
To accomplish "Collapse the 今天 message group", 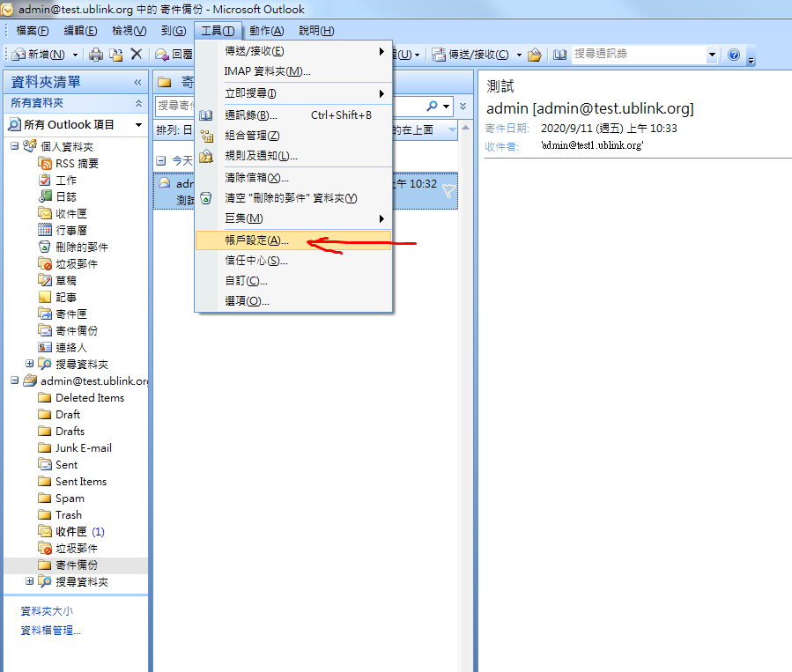I will (x=160, y=161).
